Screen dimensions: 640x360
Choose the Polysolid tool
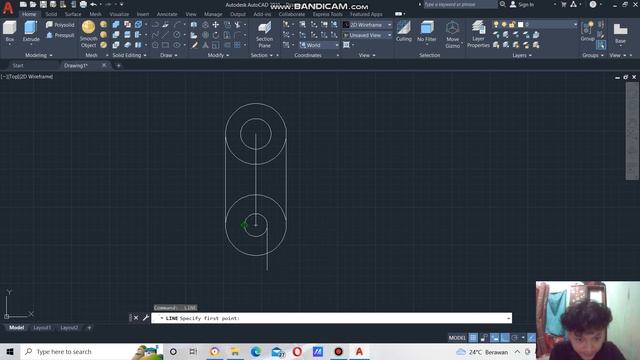coord(60,25)
